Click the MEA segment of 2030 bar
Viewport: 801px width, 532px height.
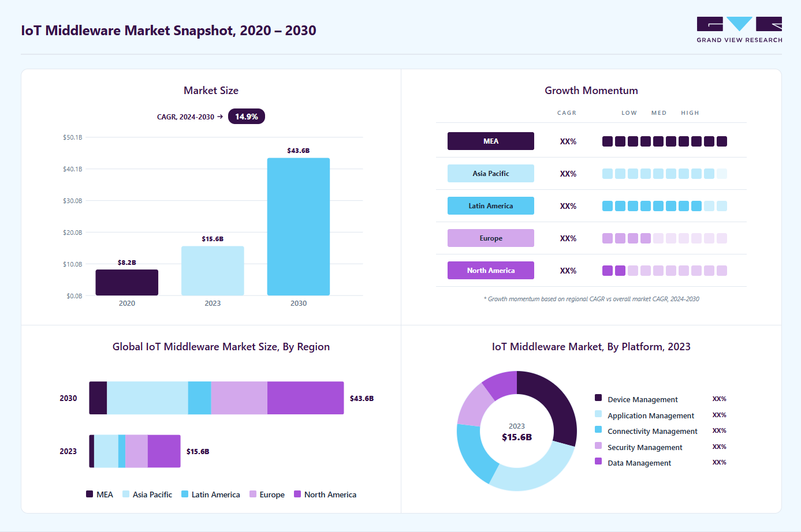tap(98, 398)
